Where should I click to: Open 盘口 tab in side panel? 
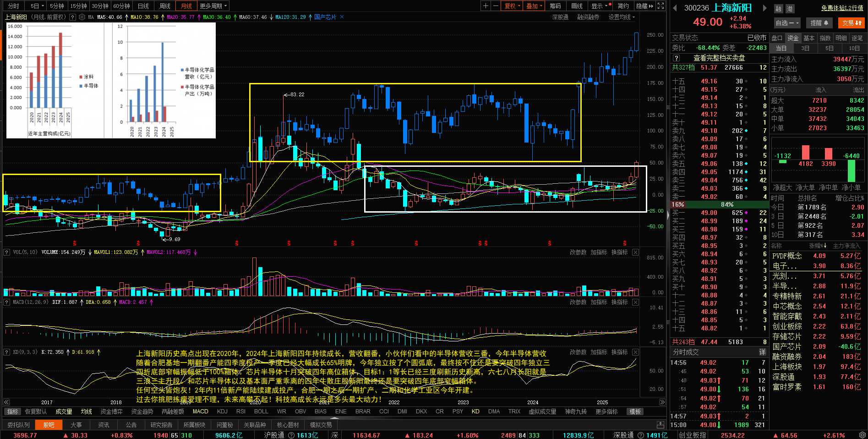777,38
